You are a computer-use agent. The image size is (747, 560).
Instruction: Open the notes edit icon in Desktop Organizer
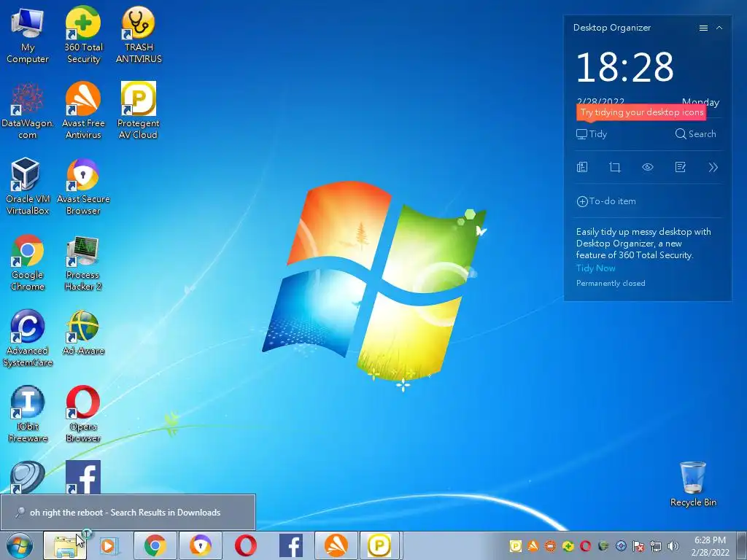[681, 167]
